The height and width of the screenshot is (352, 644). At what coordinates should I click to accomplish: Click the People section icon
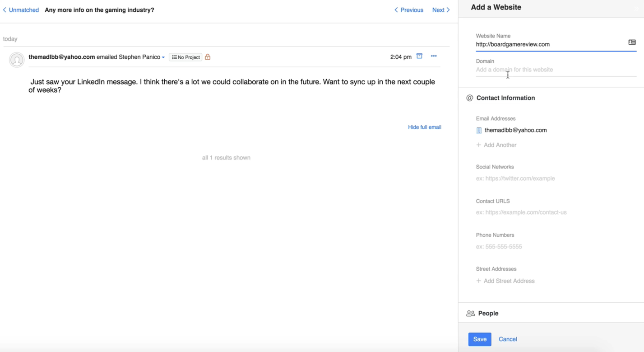(470, 313)
